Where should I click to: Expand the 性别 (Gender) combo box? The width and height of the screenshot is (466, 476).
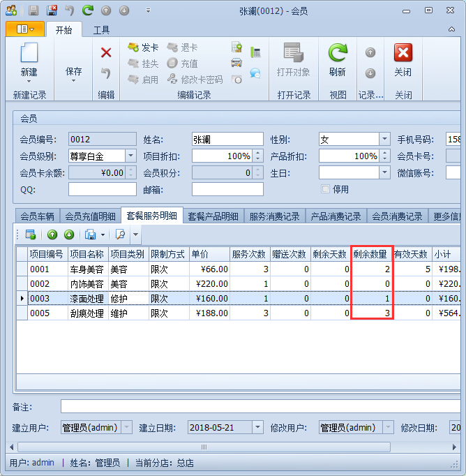click(384, 140)
